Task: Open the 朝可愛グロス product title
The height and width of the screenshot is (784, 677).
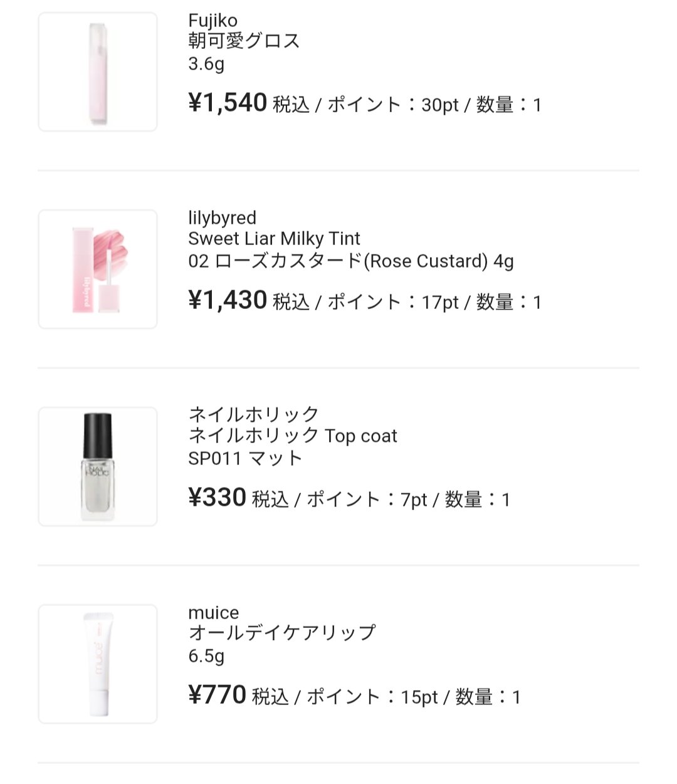Action: click(244, 41)
